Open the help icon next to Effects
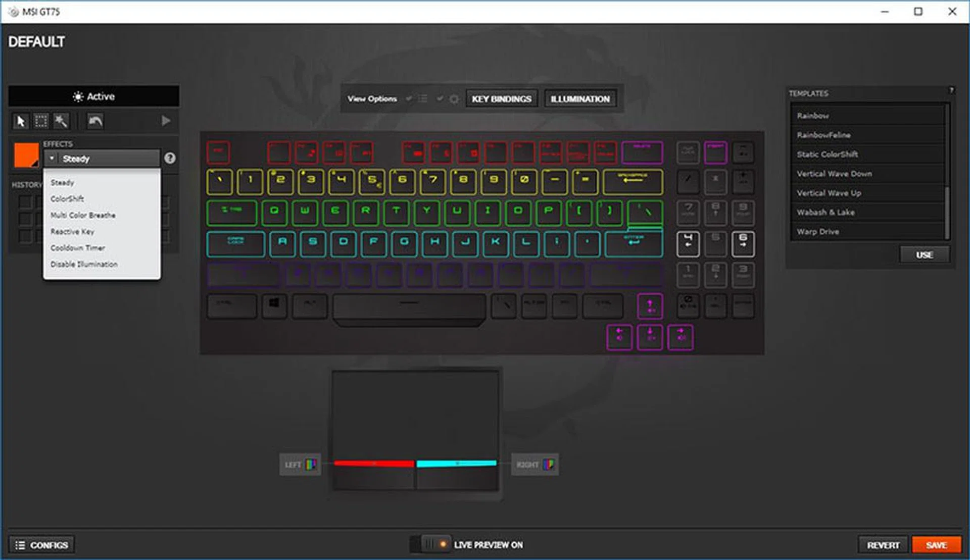The height and width of the screenshot is (560, 970). (170, 158)
